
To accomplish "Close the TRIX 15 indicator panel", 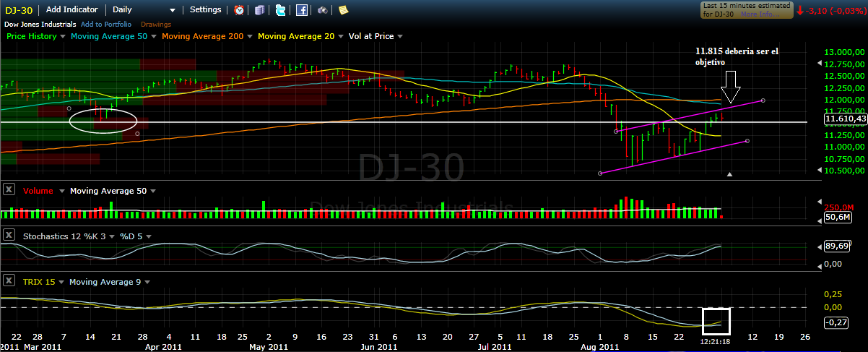I will pyautogui.click(x=9, y=280).
